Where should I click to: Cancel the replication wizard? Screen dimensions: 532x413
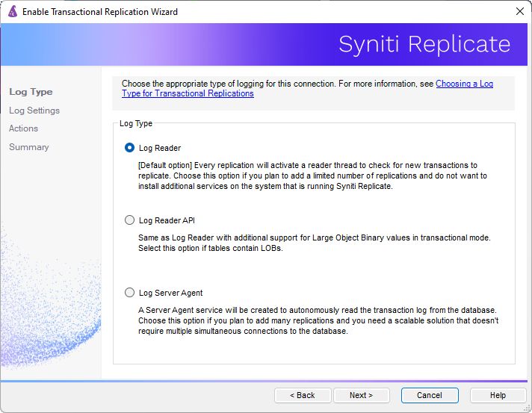pos(430,395)
